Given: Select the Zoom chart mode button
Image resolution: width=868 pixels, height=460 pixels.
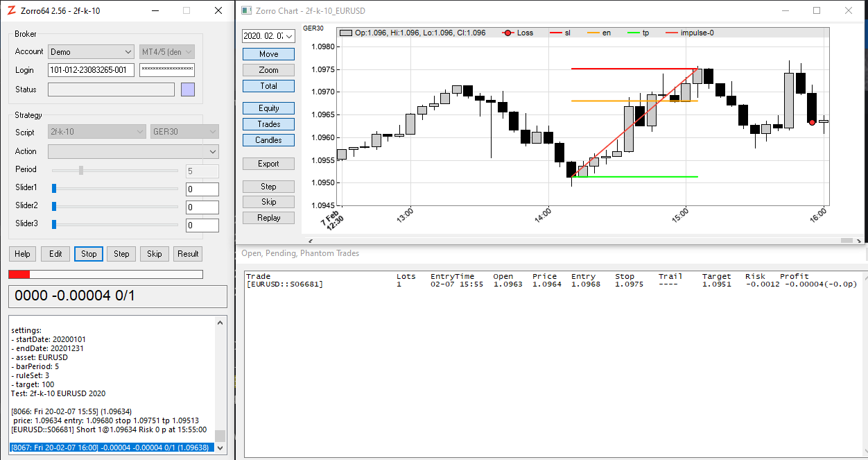Looking at the screenshot, I should click(x=268, y=70).
